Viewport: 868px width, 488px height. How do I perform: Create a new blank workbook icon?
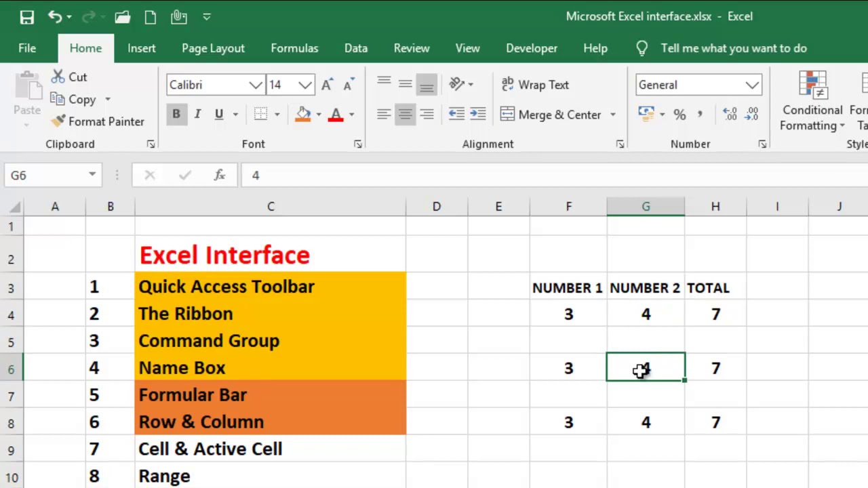point(151,17)
